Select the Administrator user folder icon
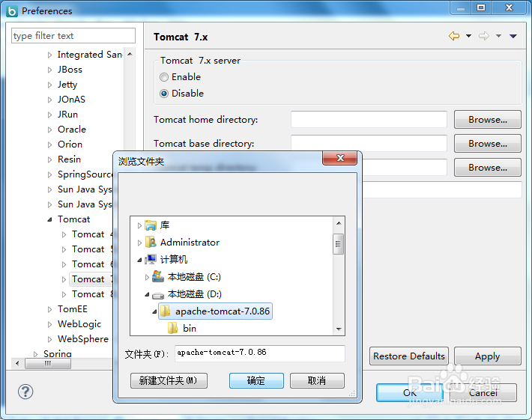The height and width of the screenshot is (420, 532). (x=151, y=242)
